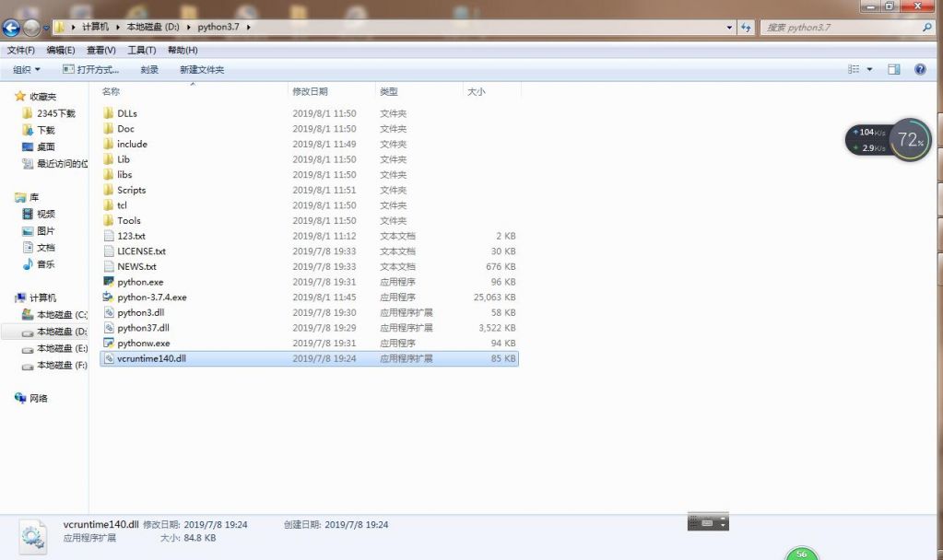Open the 文件(F) menu
This screenshot has height=560, width=943.
click(20, 50)
